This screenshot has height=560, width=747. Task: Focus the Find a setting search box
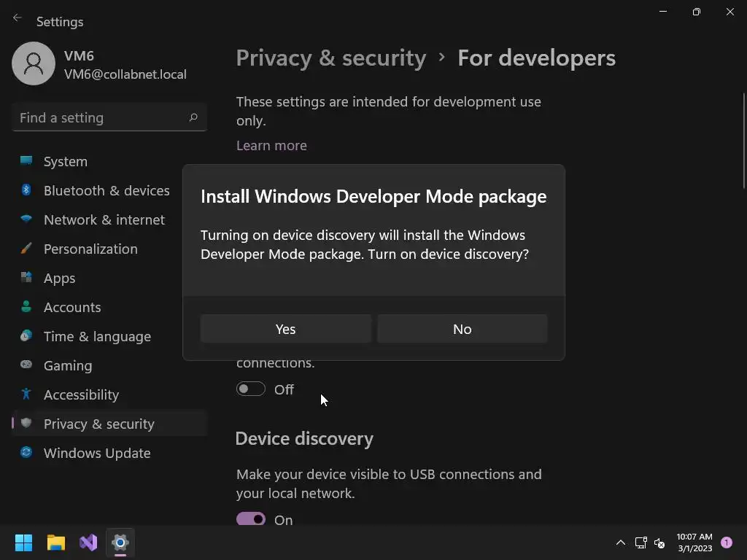pos(102,117)
